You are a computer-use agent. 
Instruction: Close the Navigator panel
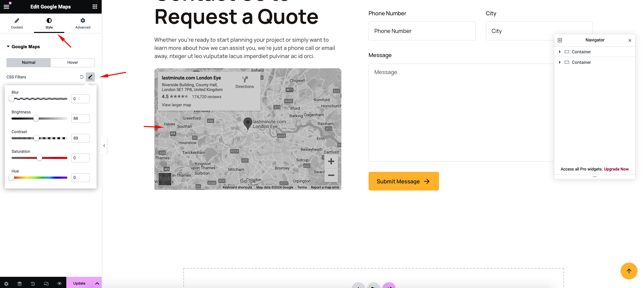[x=630, y=40]
